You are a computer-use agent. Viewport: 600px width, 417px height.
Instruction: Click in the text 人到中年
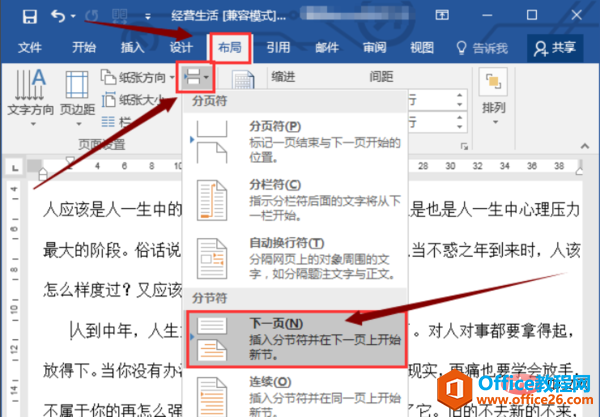coord(102,331)
